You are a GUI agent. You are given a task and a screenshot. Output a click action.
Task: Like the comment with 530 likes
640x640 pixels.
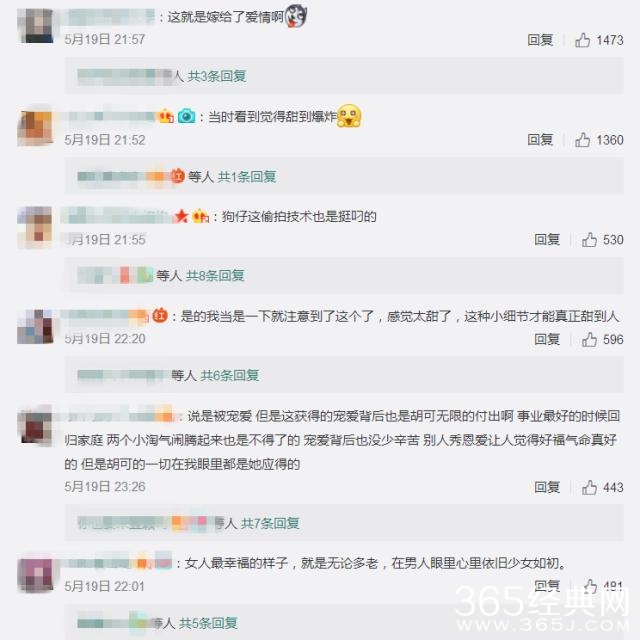click(x=589, y=240)
